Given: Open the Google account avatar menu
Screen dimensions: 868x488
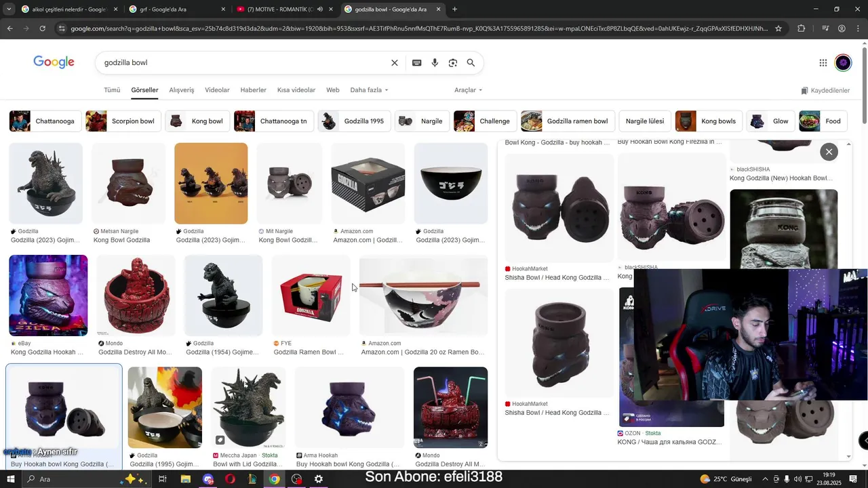Looking at the screenshot, I should 843,63.
